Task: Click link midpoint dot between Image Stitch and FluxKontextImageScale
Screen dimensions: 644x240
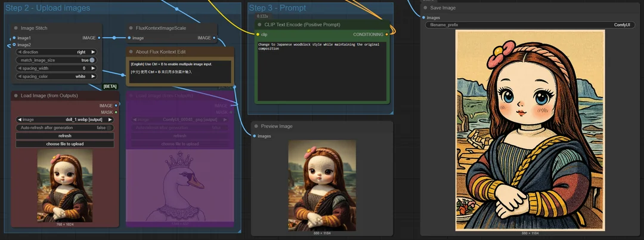Action: point(114,38)
